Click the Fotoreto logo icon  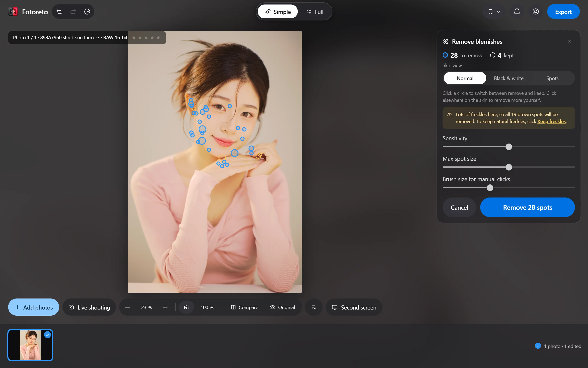pyautogui.click(x=13, y=12)
